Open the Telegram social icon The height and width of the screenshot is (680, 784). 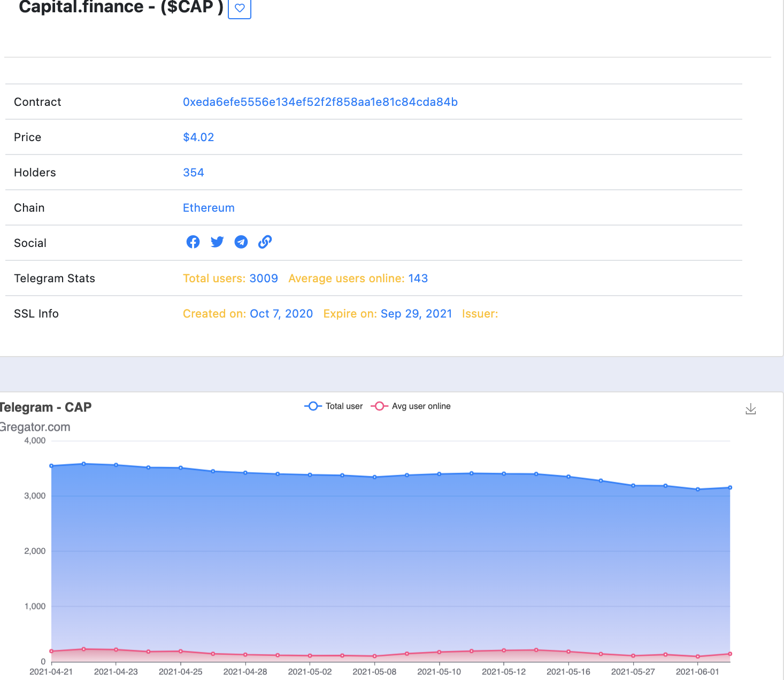241,242
